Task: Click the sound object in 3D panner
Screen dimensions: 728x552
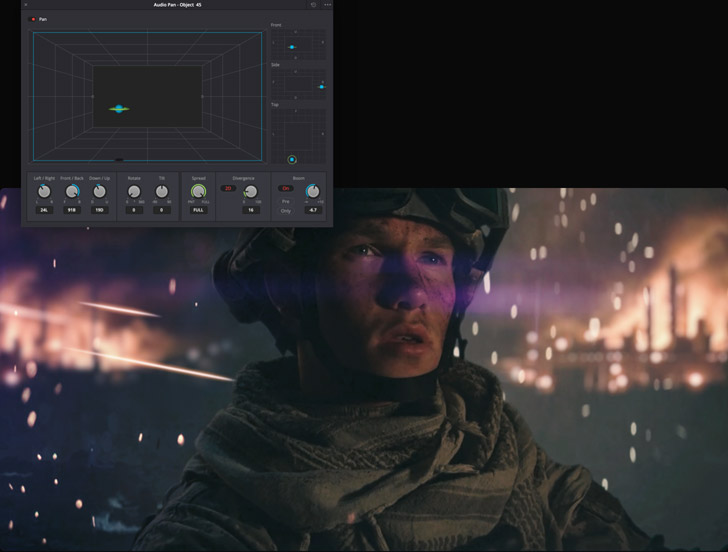Action: [x=119, y=108]
